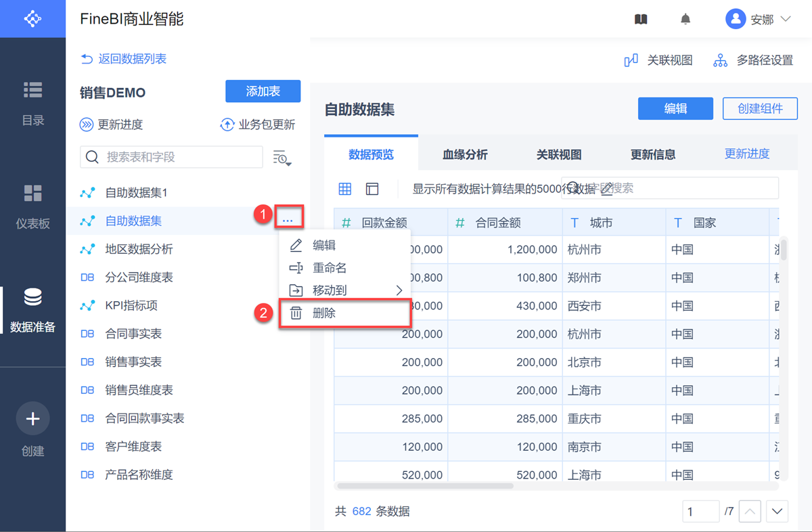Open 多路径设置
Viewport: 812px width, 532px height.
[753, 60]
